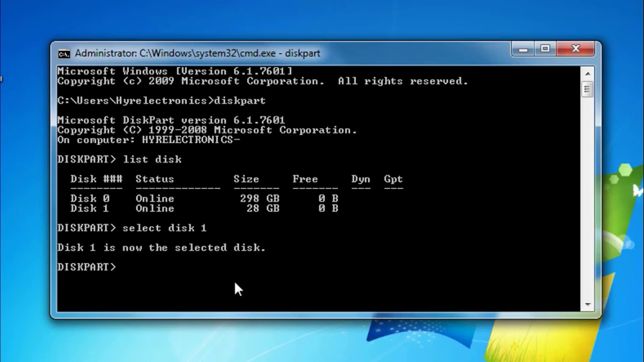Open the cmd system menu icon in title bar

click(x=64, y=54)
